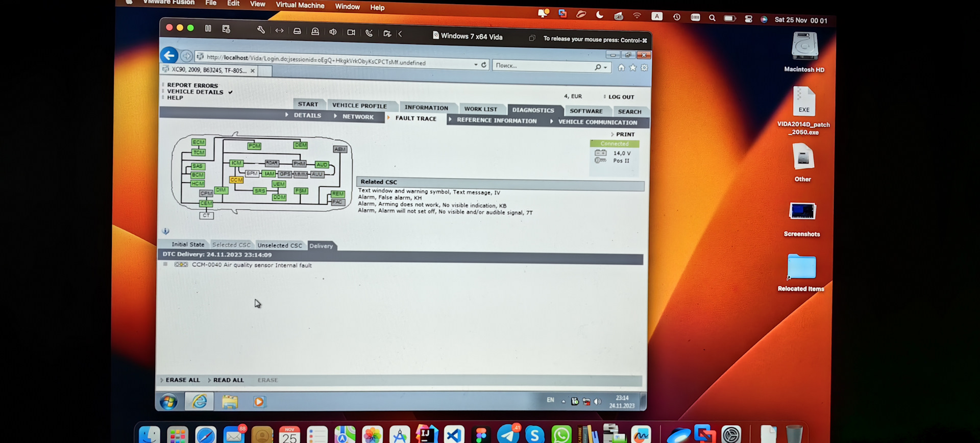The image size is (980, 443).
Task: Open Internet Explorer from Windows taskbar
Action: (x=199, y=402)
